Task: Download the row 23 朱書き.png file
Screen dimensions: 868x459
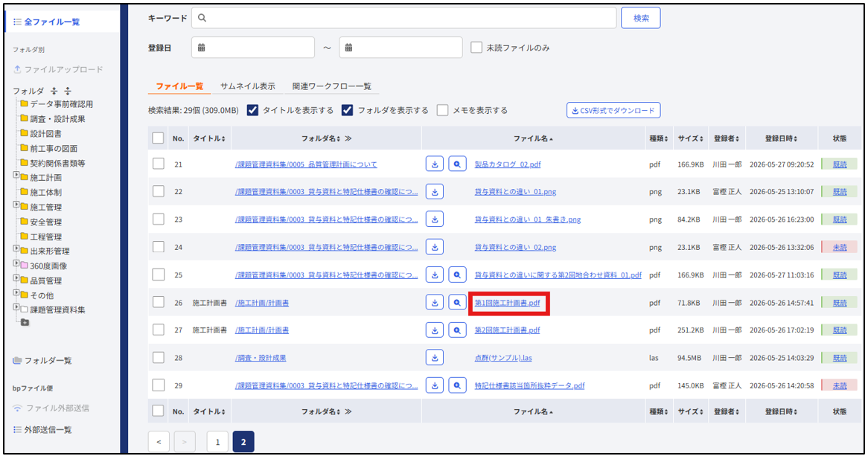Action: click(435, 219)
